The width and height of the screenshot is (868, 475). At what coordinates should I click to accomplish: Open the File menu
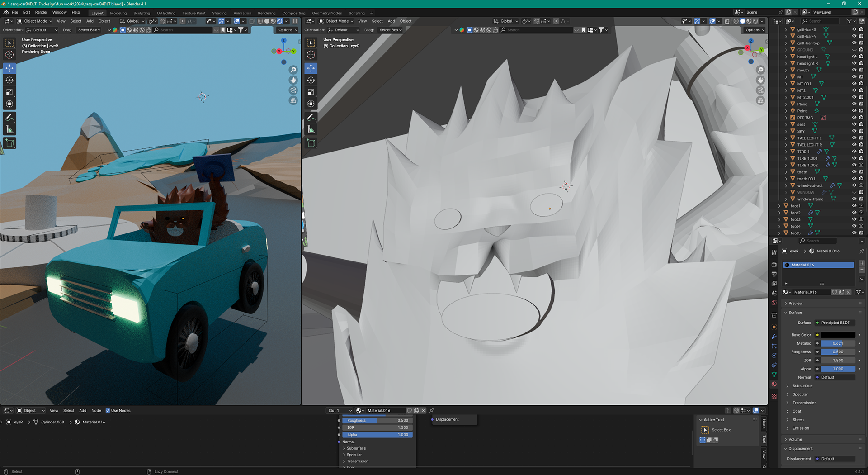pyautogui.click(x=15, y=12)
